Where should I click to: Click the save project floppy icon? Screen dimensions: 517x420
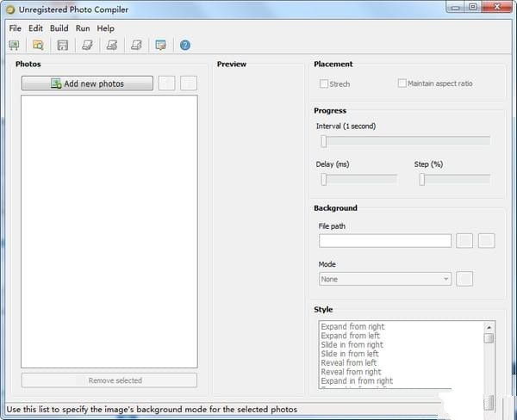pyautogui.click(x=63, y=46)
